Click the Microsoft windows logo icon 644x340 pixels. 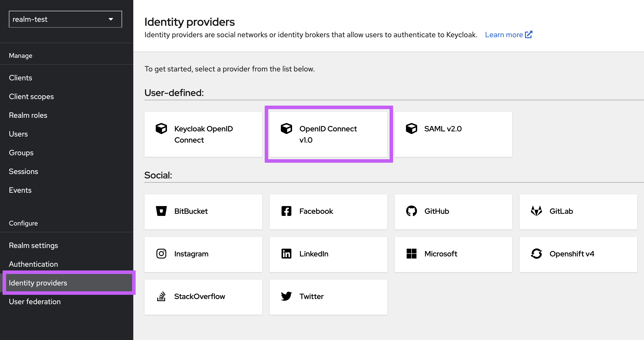412,254
